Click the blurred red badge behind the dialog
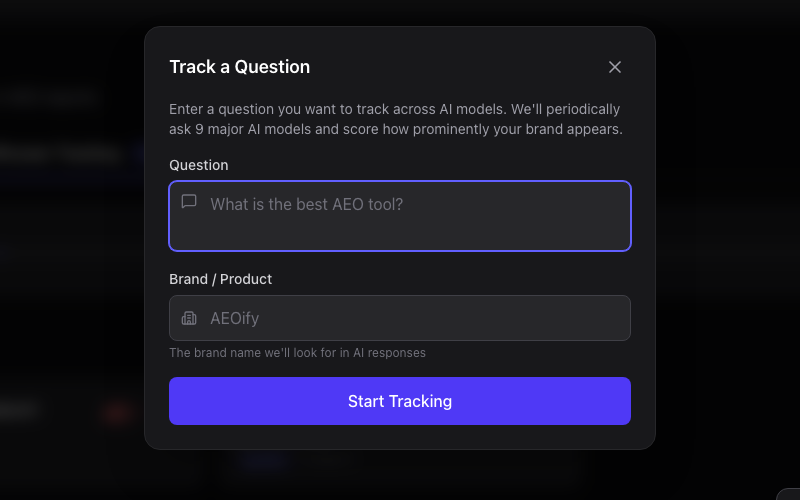Image resolution: width=800 pixels, height=500 pixels. click(119, 412)
